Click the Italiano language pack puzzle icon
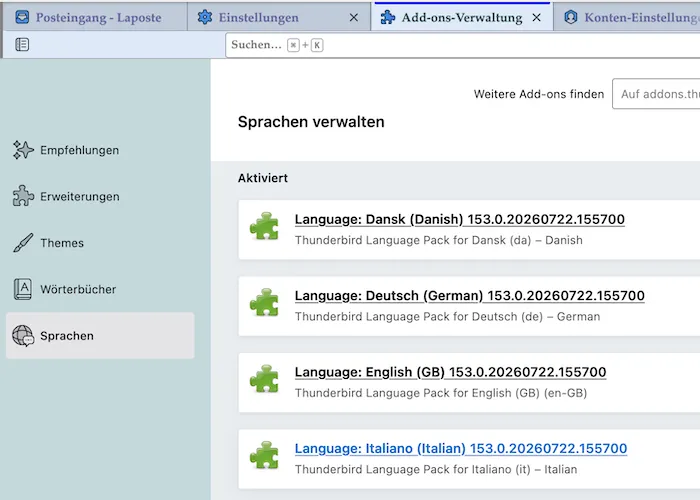Image resolution: width=700 pixels, height=500 pixels. (x=264, y=455)
